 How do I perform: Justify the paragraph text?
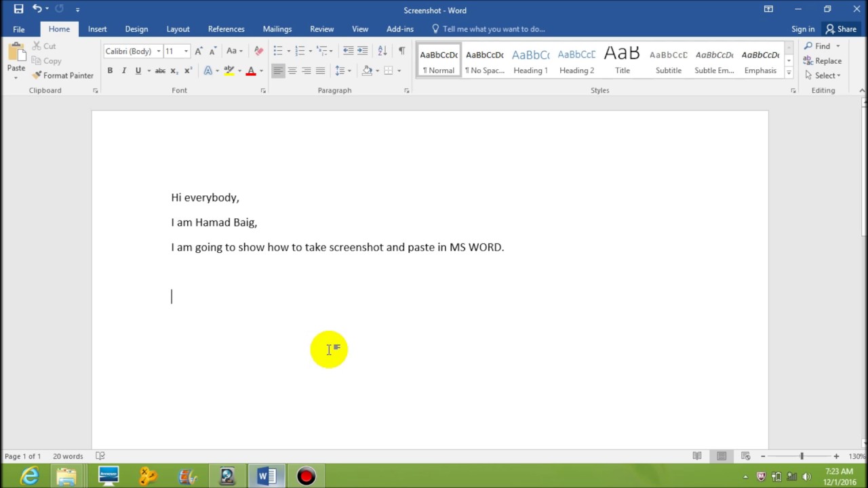tap(321, 70)
